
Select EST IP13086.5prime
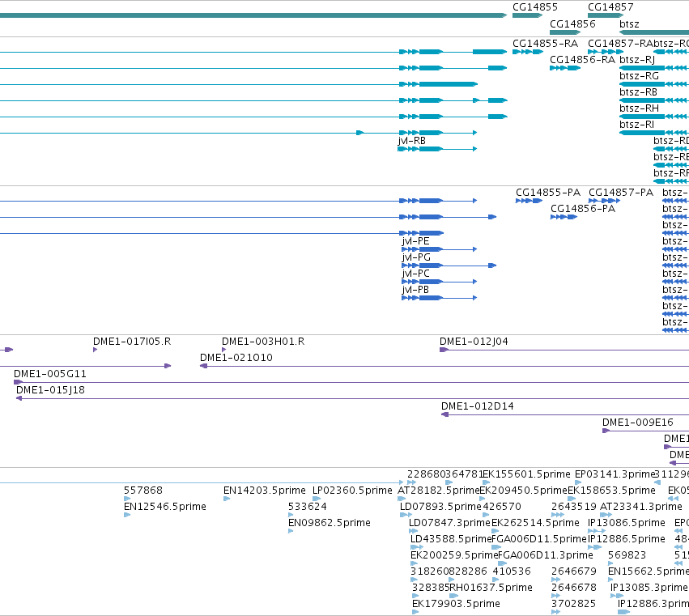(627, 523)
